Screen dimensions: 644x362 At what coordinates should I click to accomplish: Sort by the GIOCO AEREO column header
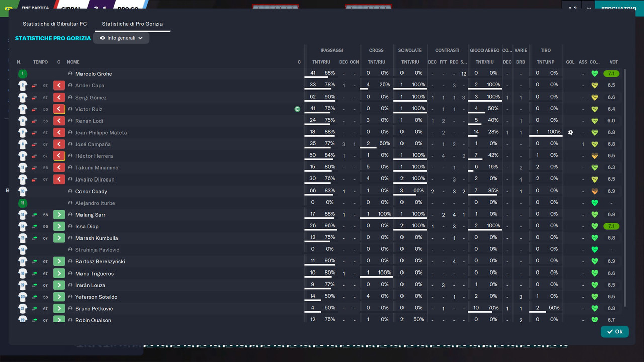pos(485,50)
